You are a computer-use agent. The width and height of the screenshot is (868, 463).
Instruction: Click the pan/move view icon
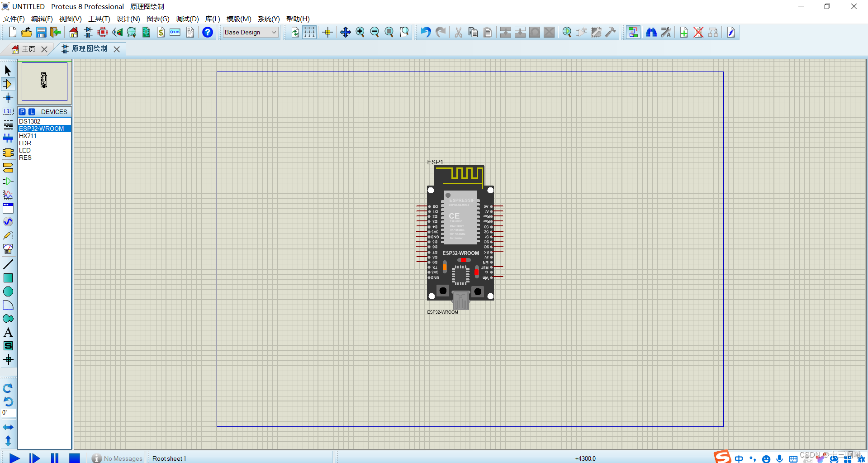point(345,32)
